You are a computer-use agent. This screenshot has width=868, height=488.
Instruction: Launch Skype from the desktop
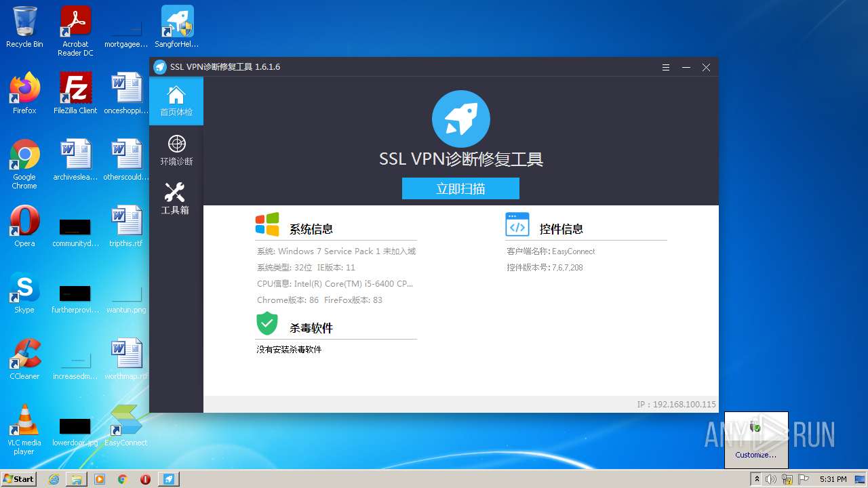pos(24,292)
